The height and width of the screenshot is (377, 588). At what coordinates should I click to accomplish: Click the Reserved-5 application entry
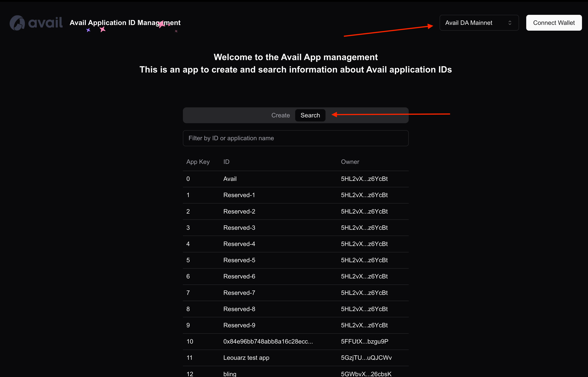click(239, 260)
